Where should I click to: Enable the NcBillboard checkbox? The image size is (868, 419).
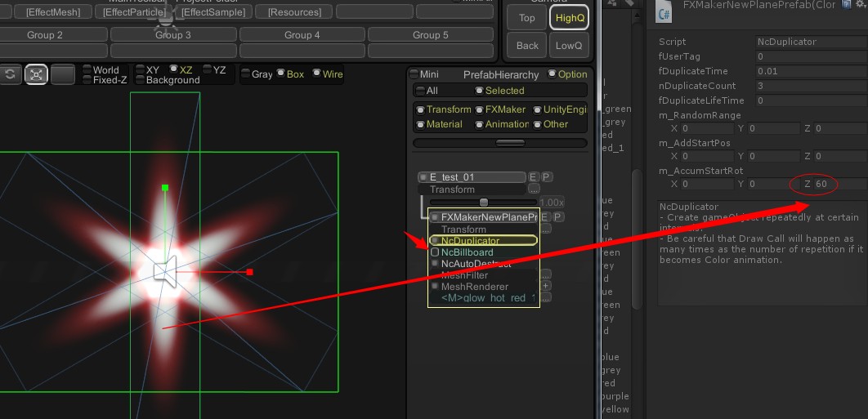tap(435, 252)
